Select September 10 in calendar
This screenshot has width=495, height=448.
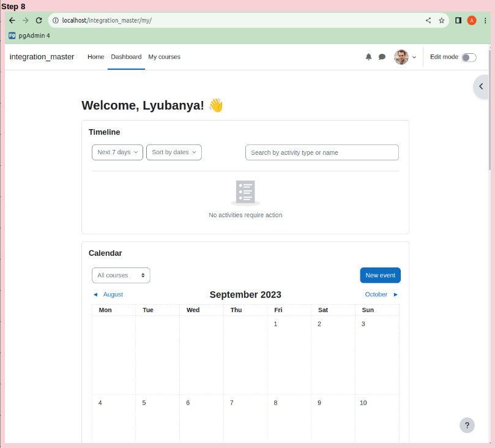point(363,403)
